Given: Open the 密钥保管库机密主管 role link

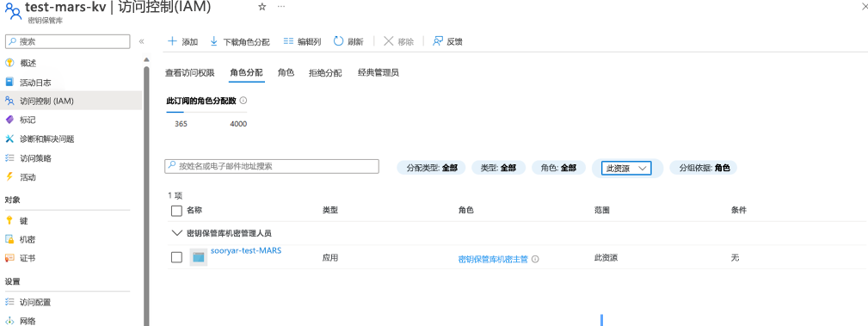Looking at the screenshot, I should (493, 259).
